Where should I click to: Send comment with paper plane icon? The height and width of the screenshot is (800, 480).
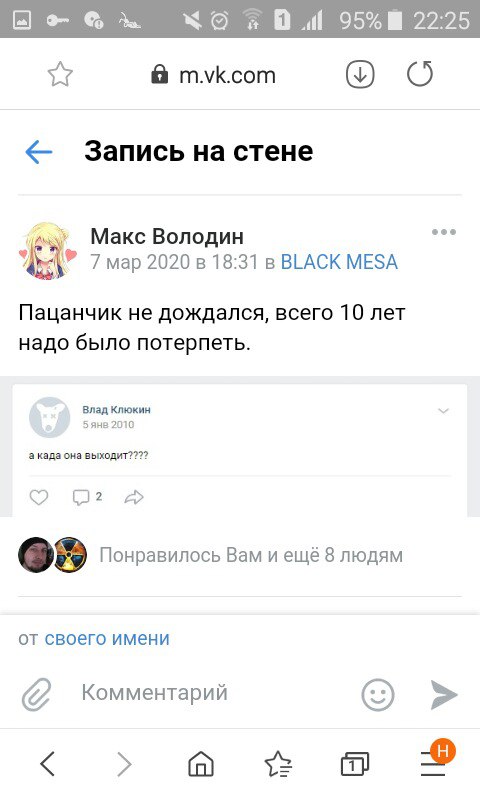point(443,694)
